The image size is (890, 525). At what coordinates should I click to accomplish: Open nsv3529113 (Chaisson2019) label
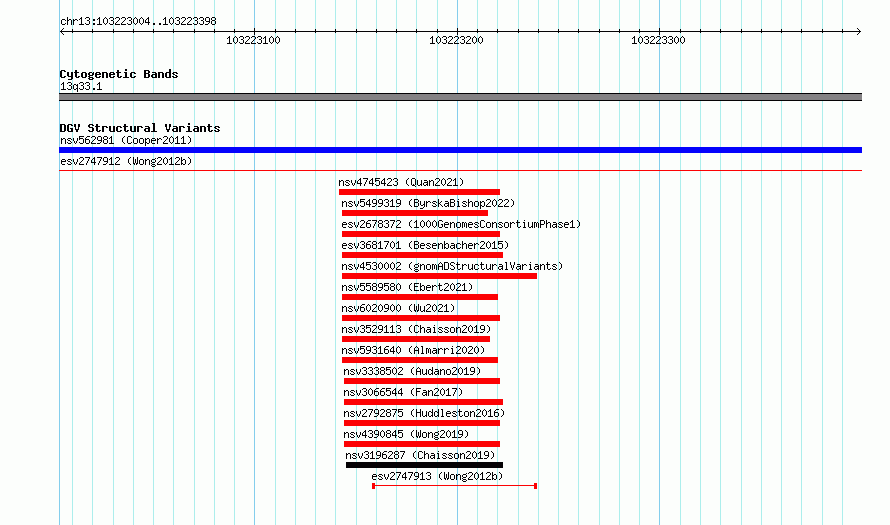point(416,329)
